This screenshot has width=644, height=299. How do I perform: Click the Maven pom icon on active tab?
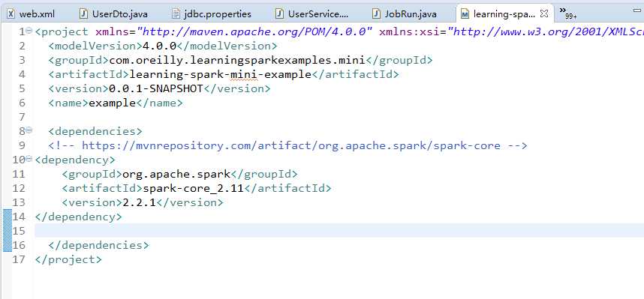tap(465, 14)
